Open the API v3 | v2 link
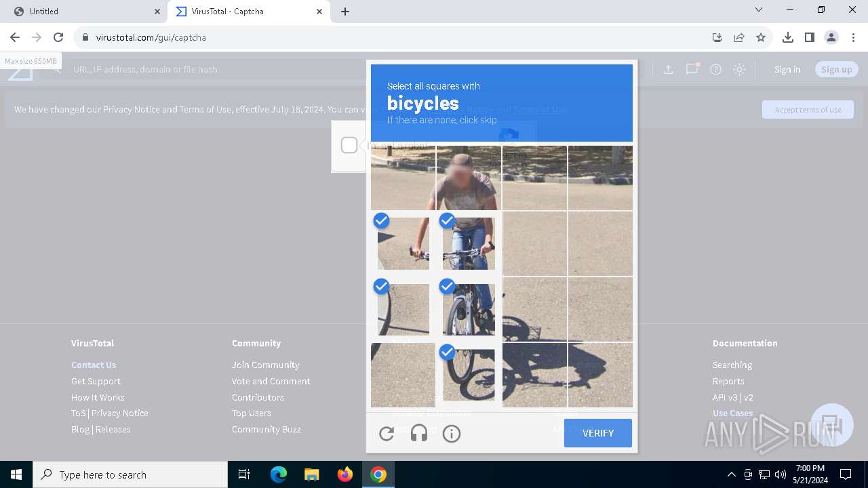 [733, 397]
